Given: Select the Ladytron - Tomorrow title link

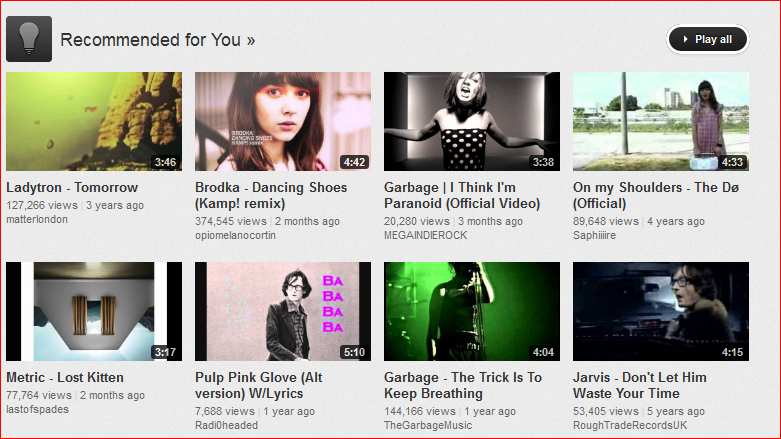Looking at the screenshot, I should pyautogui.click(x=72, y=188).
